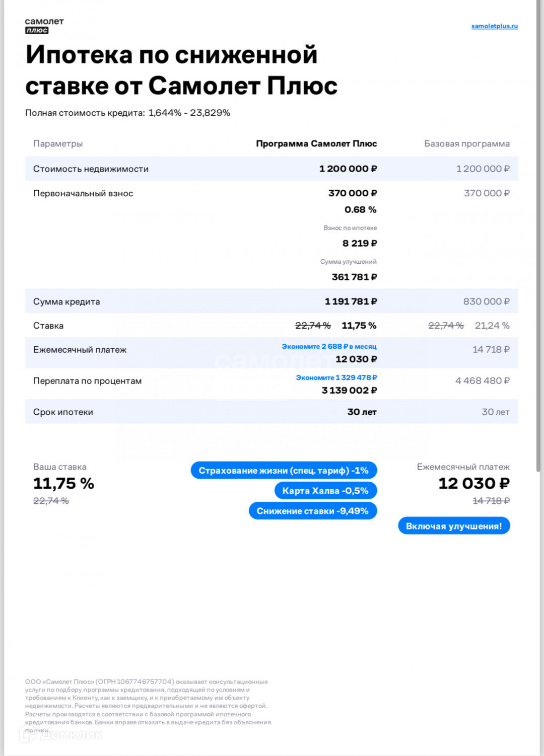Click the 4 468 480 ₽ base overpayment value
Viewport: 544px width, 756px height.
click(x=483, y=381)
